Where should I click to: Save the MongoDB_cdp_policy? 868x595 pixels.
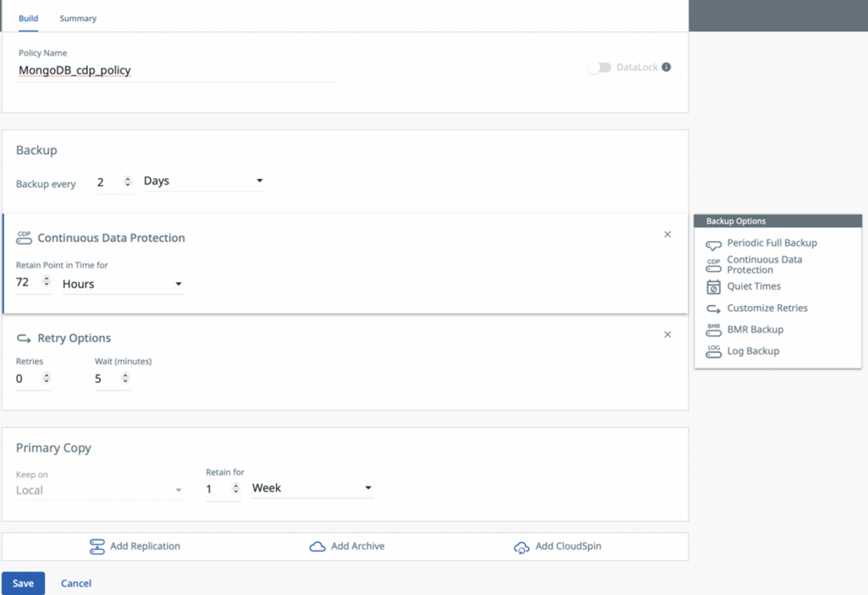(23, 583)
